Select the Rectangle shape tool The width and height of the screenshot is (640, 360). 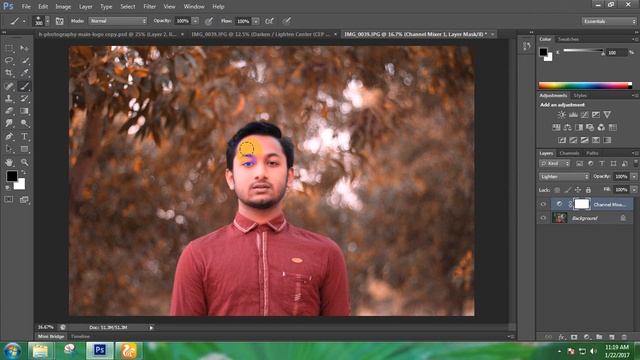[24, 149]
